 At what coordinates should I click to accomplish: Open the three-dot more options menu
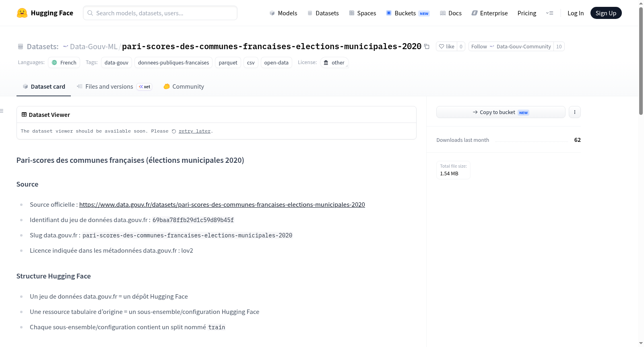tap(575, 112)
